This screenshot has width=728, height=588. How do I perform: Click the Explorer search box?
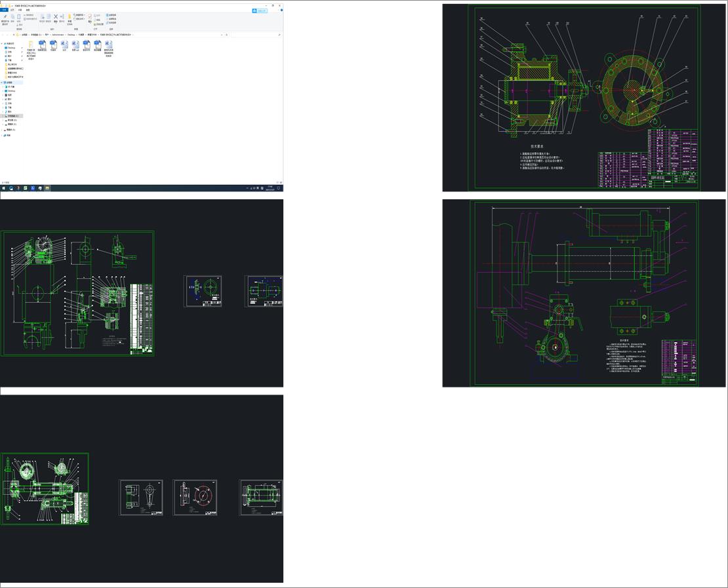tap(259, 34)
